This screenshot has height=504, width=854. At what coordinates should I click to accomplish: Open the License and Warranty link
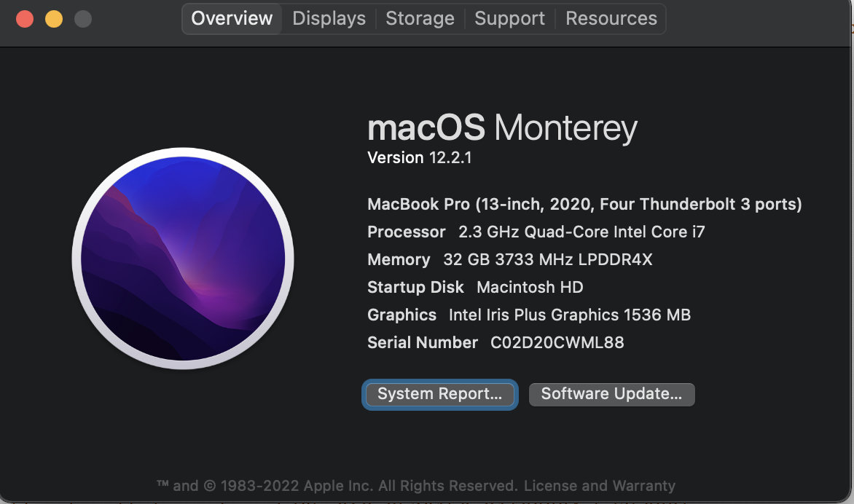599,485
